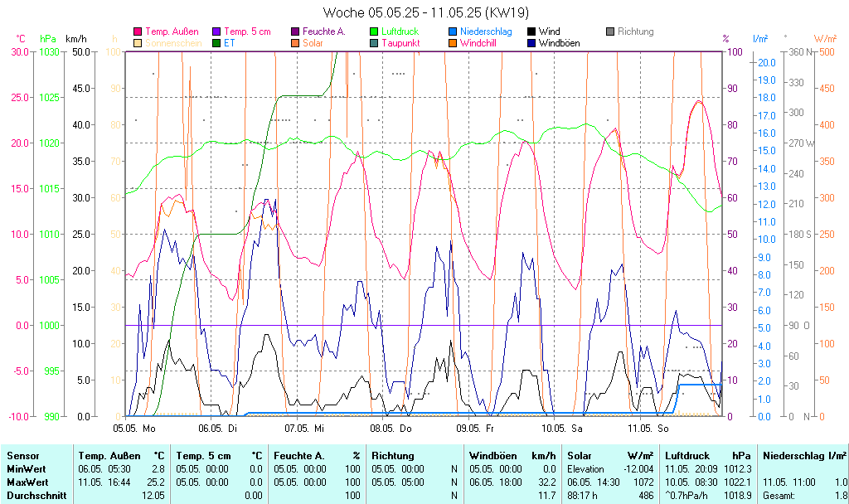Click the Sonnenschein legend label
Viewport: 849px width, 504px height.
173,43
